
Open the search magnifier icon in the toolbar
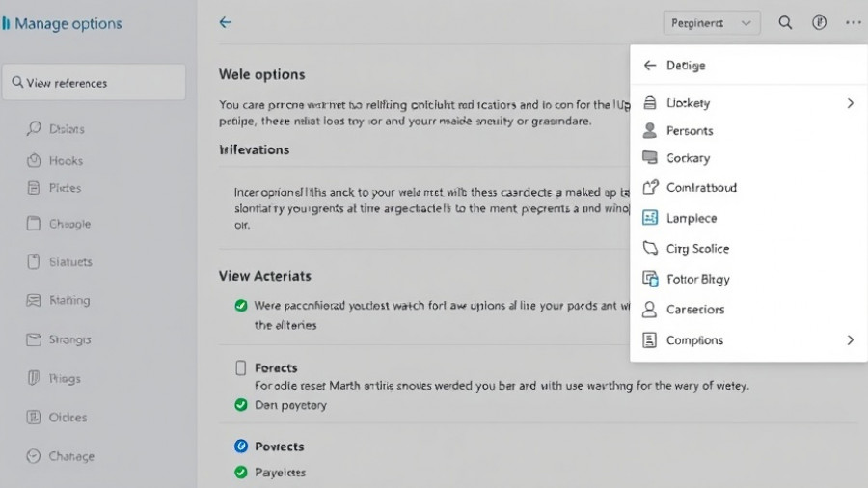tap(785, 22)
